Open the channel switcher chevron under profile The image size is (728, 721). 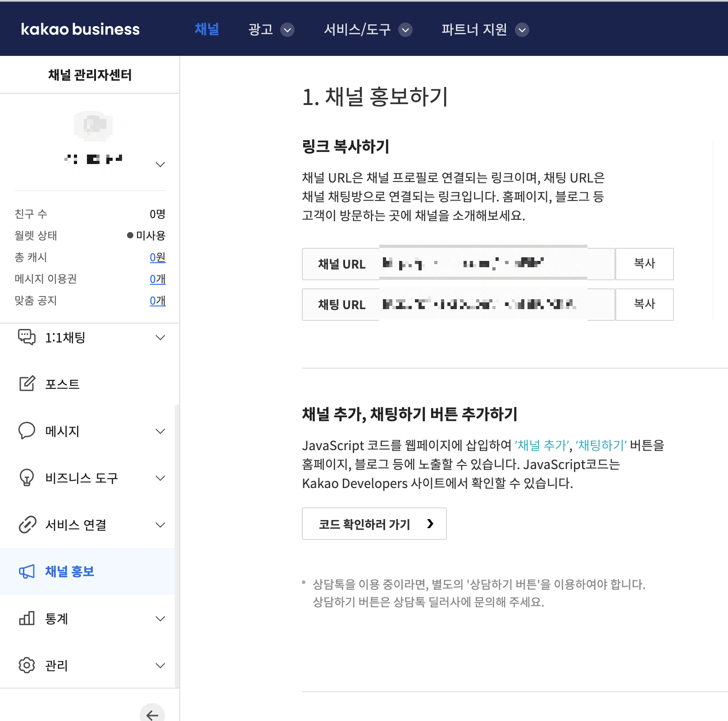160,164
